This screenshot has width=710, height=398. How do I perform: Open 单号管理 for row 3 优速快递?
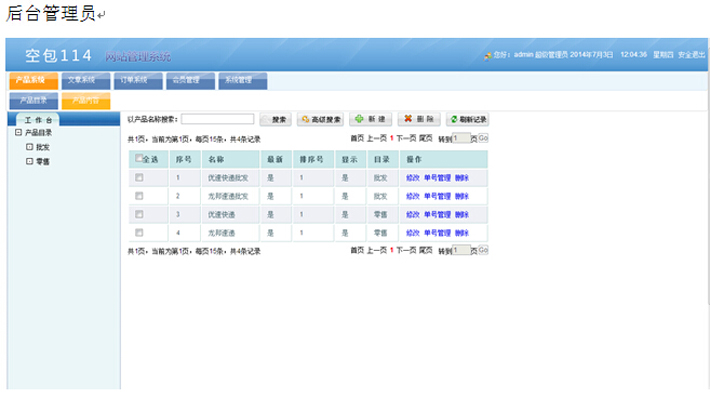coord(437,215)
